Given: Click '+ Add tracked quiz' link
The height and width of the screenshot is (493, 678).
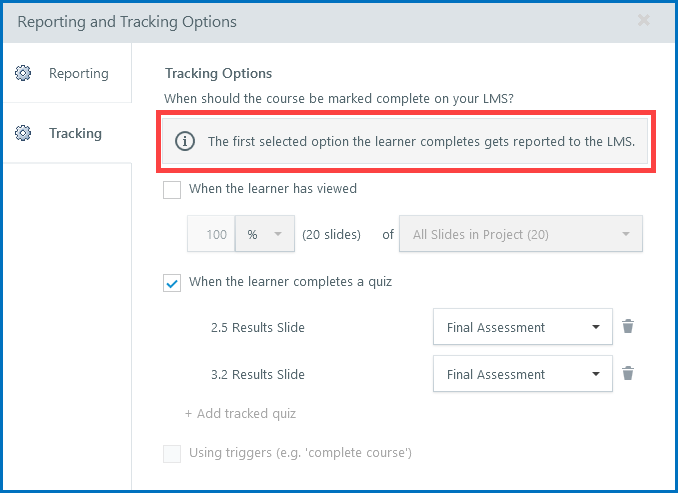Looking at the screenshot, I should [x=240, y=413].
